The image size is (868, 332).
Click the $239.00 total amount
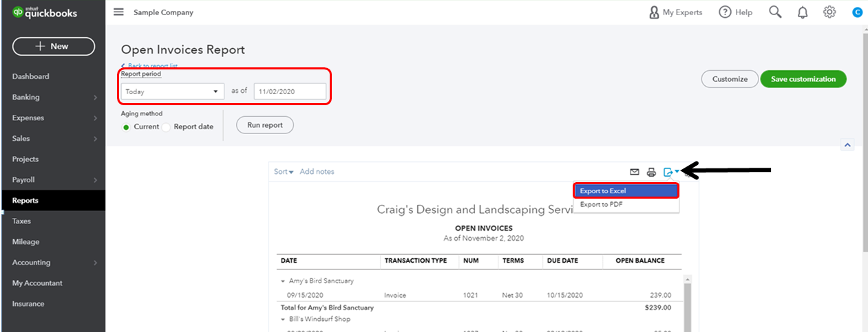tap(658, 307)
